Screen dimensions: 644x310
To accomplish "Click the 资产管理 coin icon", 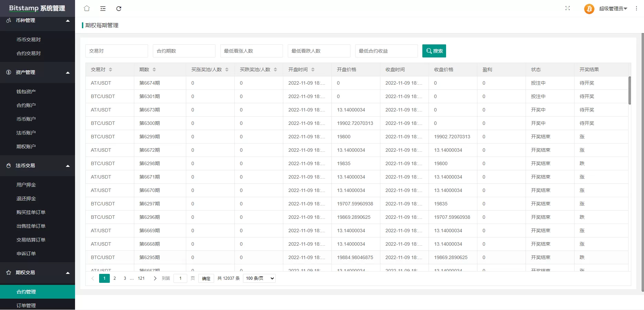I will pyautogui.click(x=9, y=72).
